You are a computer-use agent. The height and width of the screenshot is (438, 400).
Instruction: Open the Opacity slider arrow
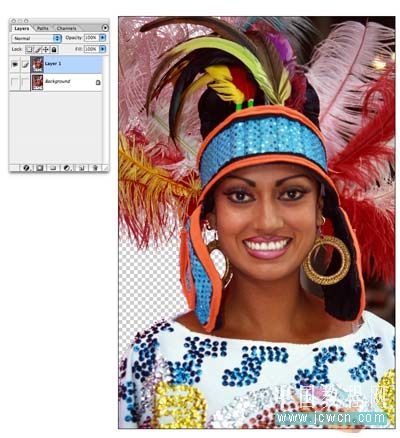click(103, 38)
